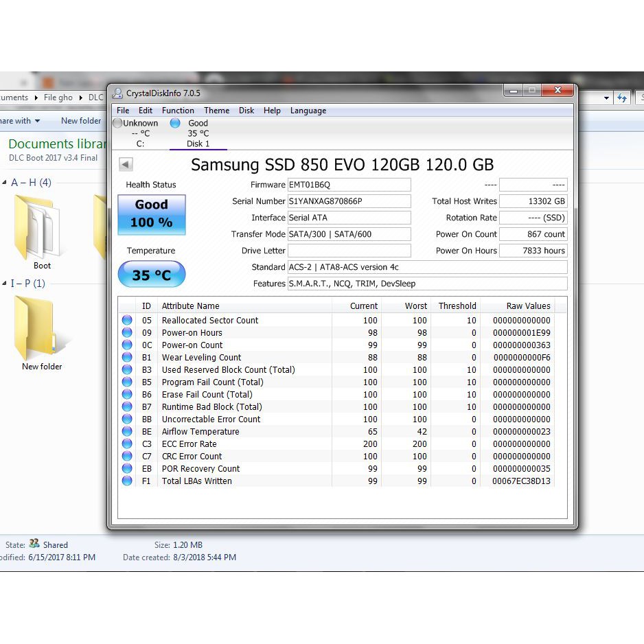The height and width of the screenshot is (644, 644).
Task: Click the previous disk arrow button
Action: point(126,165)
